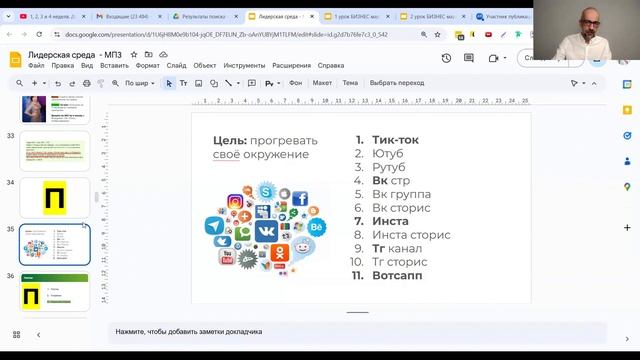The image size is (640, 360).
Task: Open the Инструменты menu
Action: pyautogui.click(x=244, y=66)
